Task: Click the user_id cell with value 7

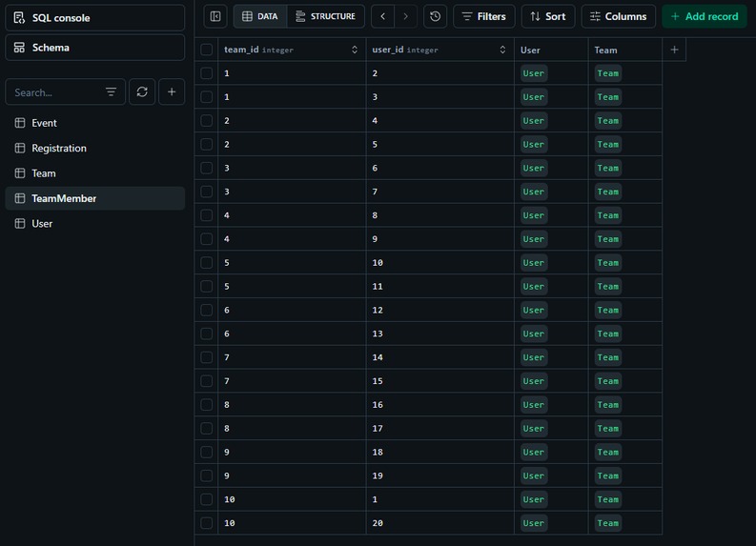Action: 440,192
